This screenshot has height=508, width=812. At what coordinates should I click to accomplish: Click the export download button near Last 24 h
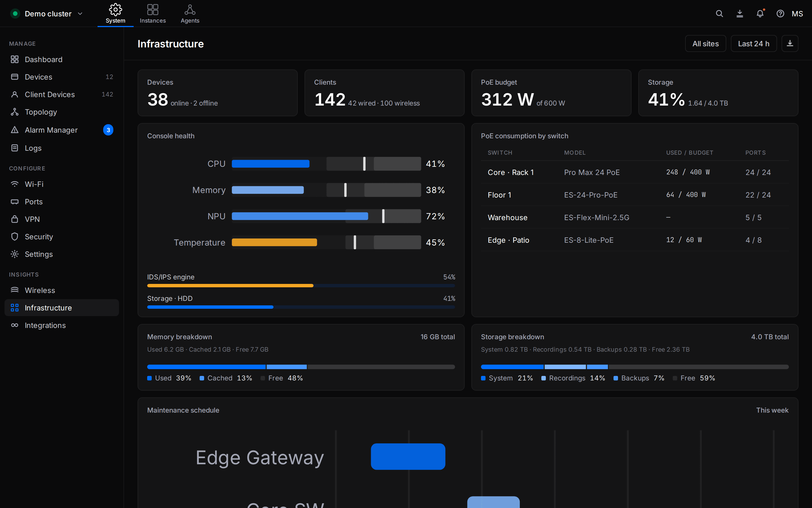point(790,44)
